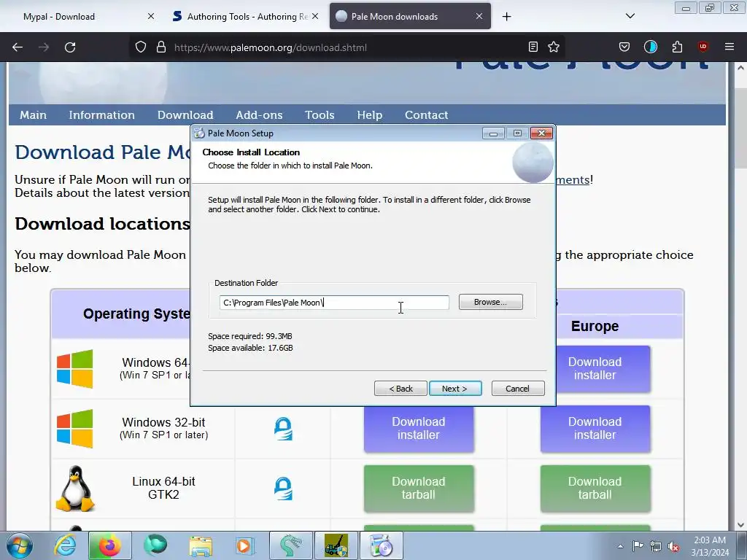This screenshot has height=560, width=747.
Task: Click the Windows logo in 32-bit row
Action: tap(75, 429)
